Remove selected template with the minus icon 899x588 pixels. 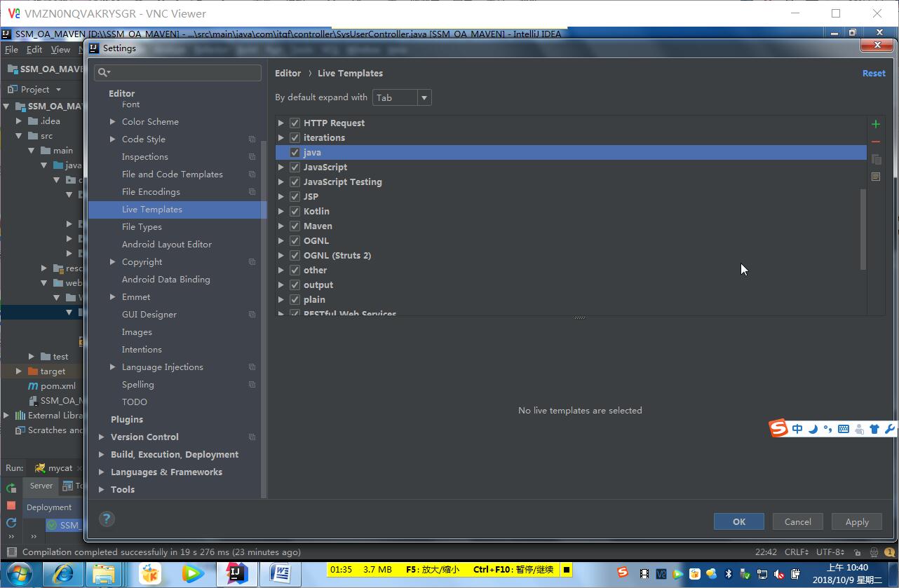(876, 142)
